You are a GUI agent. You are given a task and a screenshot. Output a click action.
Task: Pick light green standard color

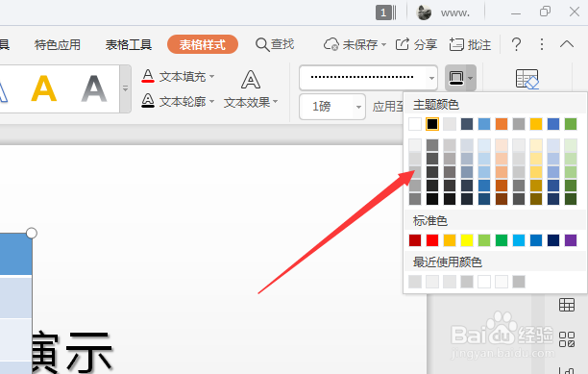484,240
